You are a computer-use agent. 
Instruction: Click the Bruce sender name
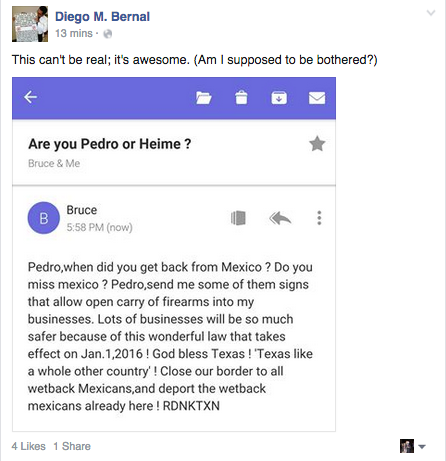click(82, 210)
